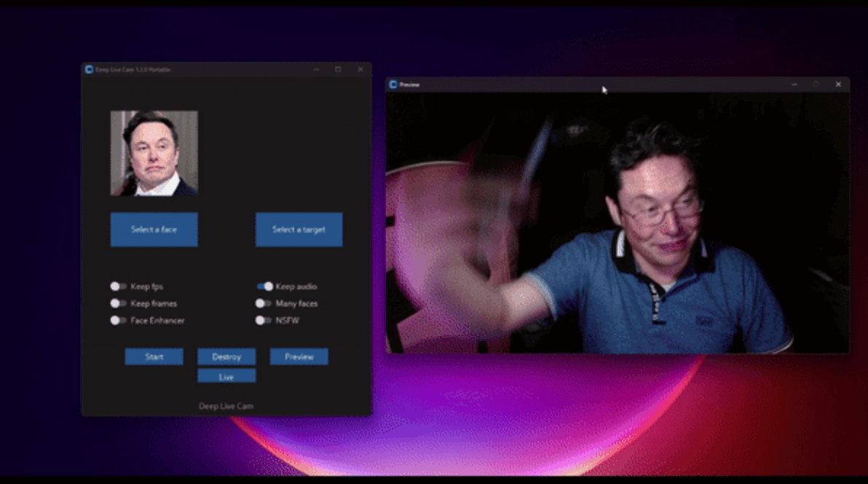The image size is (868, 484).
Task: Toggle the NSFW switch
Action: point(264,321)
